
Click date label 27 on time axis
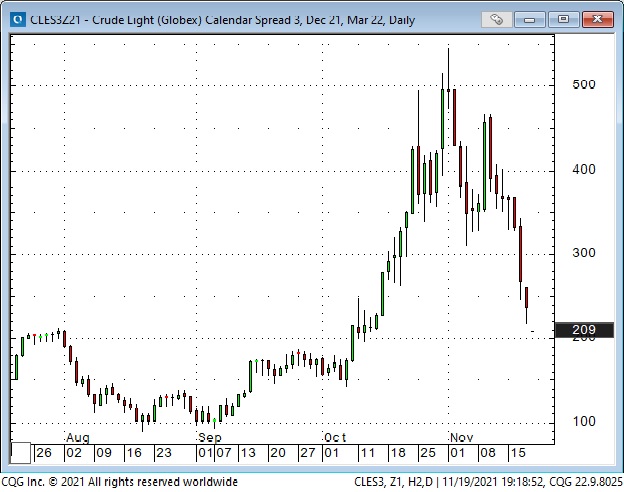pyautogui.click(x=308, y=453)
